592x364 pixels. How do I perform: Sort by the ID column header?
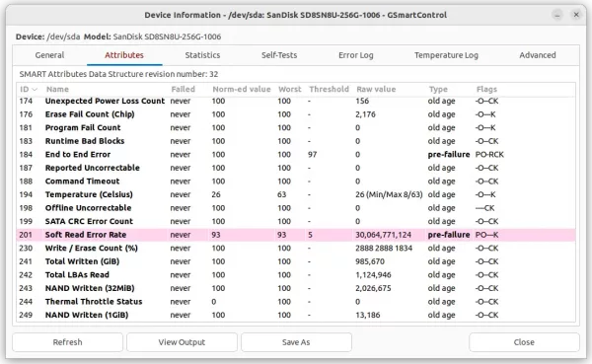pyautogui.click(x=29, y=90)
